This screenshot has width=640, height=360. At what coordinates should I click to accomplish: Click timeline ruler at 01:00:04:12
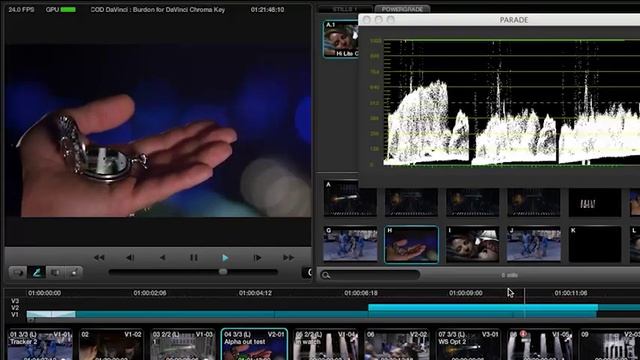(255, 293)
